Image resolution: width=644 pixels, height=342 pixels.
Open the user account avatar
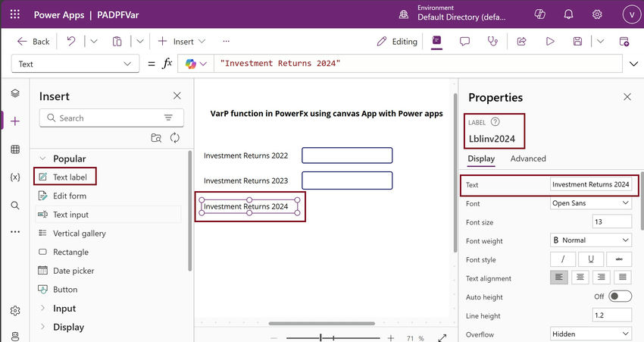[x=631, y=14]
